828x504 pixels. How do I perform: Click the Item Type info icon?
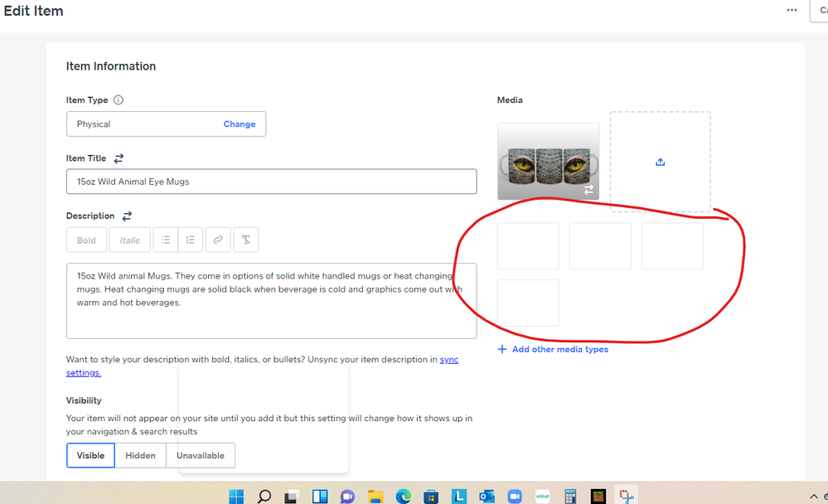coord(119,99)
